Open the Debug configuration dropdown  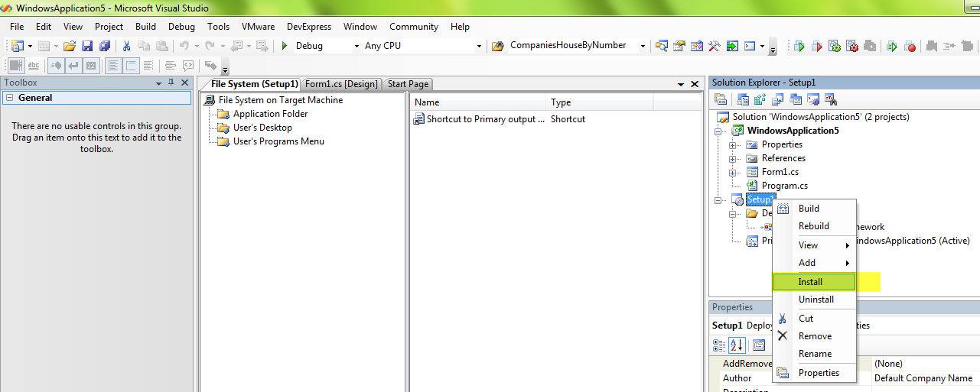[x=357, y=46]
